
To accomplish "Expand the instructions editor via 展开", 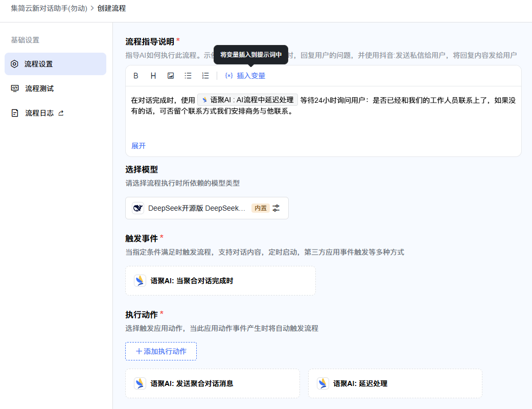I will point(138,146).
